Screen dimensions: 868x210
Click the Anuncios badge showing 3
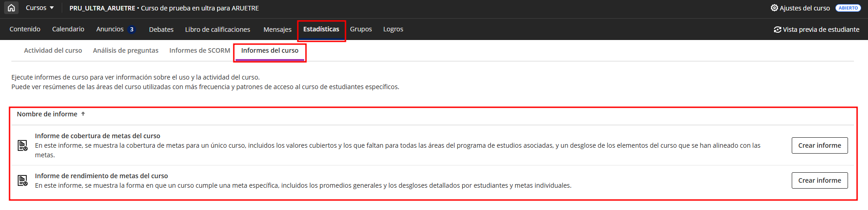tap(132, 30)
